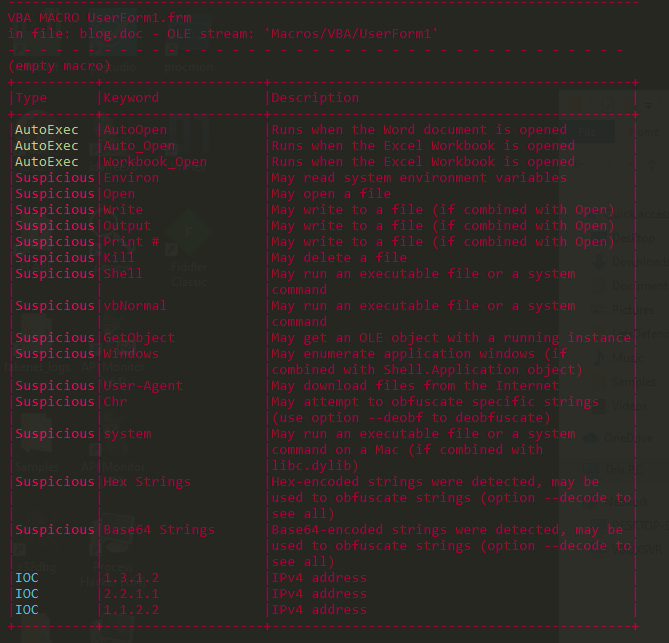This screenshot has height=643, width=669.
Task: Click the IOC address 2.2.1.1
Action: [x=131, y=594]
